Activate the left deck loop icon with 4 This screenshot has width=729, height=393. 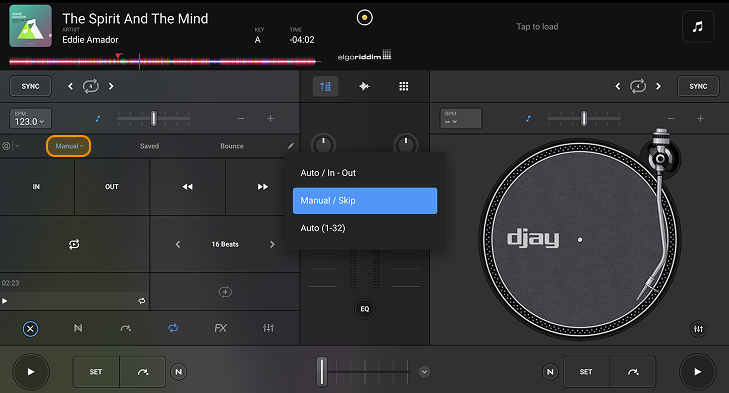click(x=91, y=86)
